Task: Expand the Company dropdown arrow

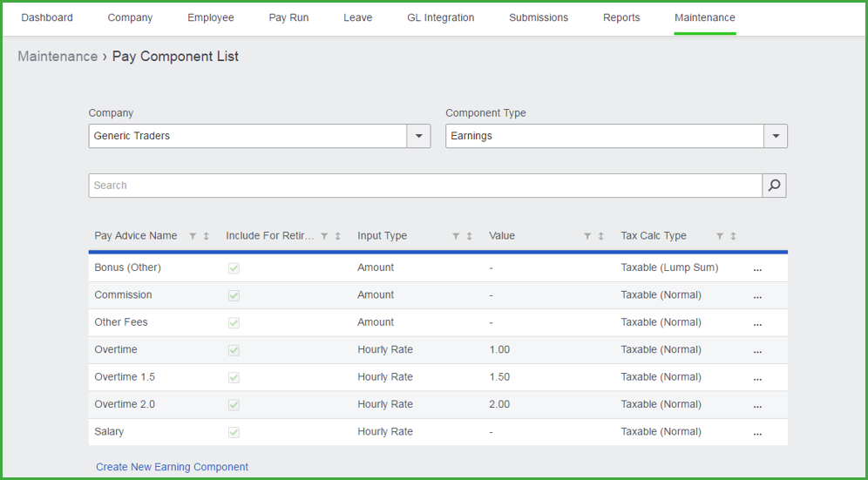Action: pos(418,136)
